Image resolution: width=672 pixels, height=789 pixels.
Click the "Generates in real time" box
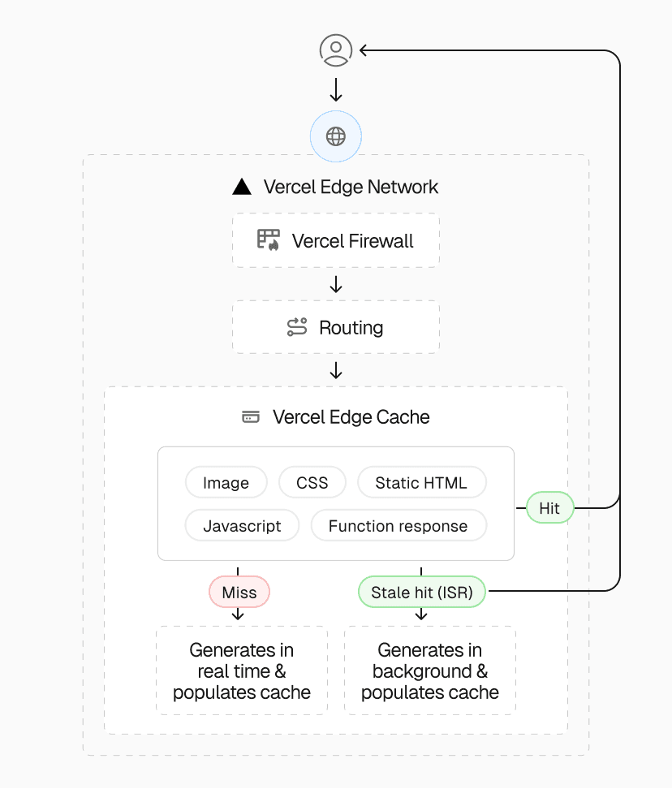242,671
